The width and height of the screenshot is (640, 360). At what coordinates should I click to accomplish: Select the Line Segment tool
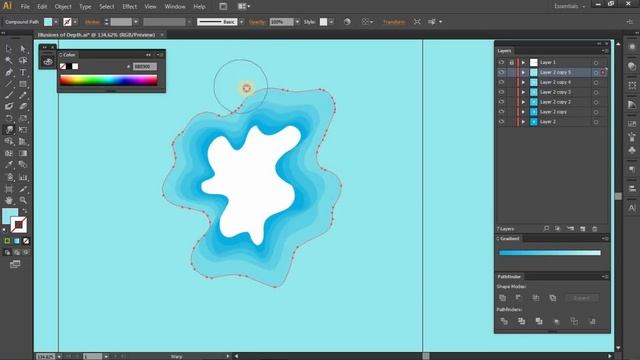click(x=9, y=84)
